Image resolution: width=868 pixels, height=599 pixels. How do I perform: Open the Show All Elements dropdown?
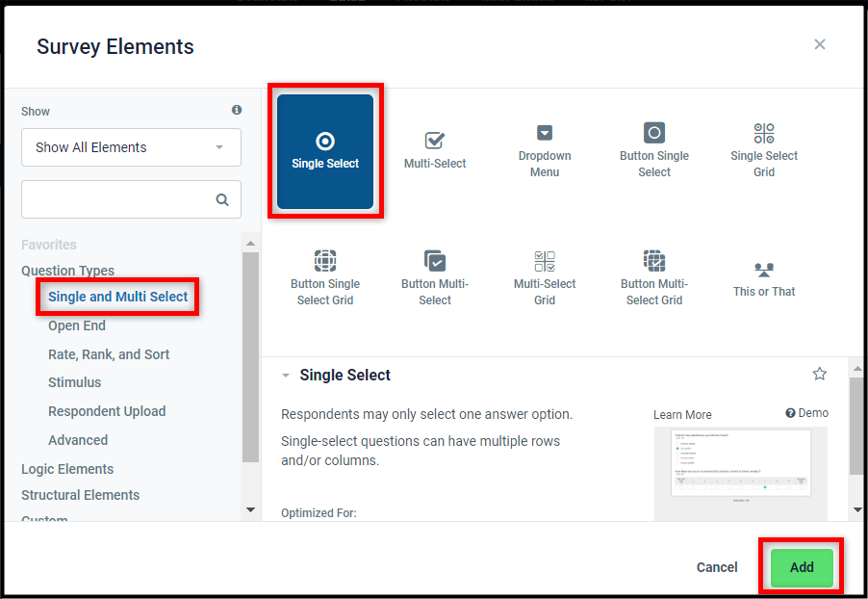[x=131, y=147]
